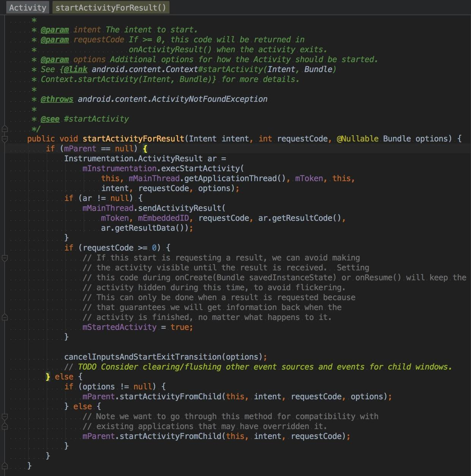Viewport: 471px width, 476px height.
Task: Collapse the Javadoc comment at its closing fold marker
Action: click(5, 129)
